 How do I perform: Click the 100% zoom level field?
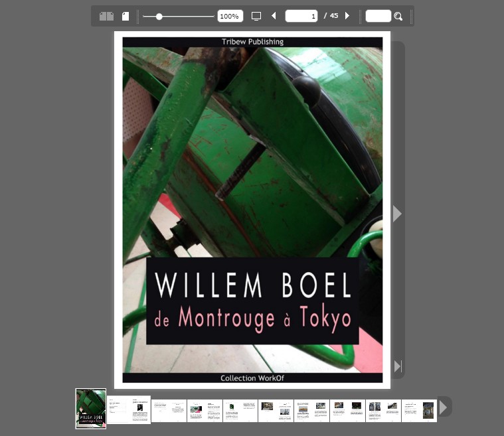[x=230, y=16]
